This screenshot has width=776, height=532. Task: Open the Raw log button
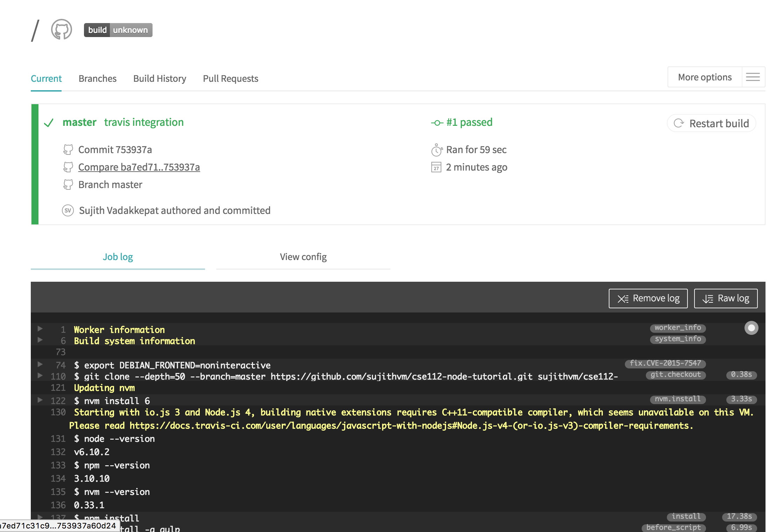726,299
